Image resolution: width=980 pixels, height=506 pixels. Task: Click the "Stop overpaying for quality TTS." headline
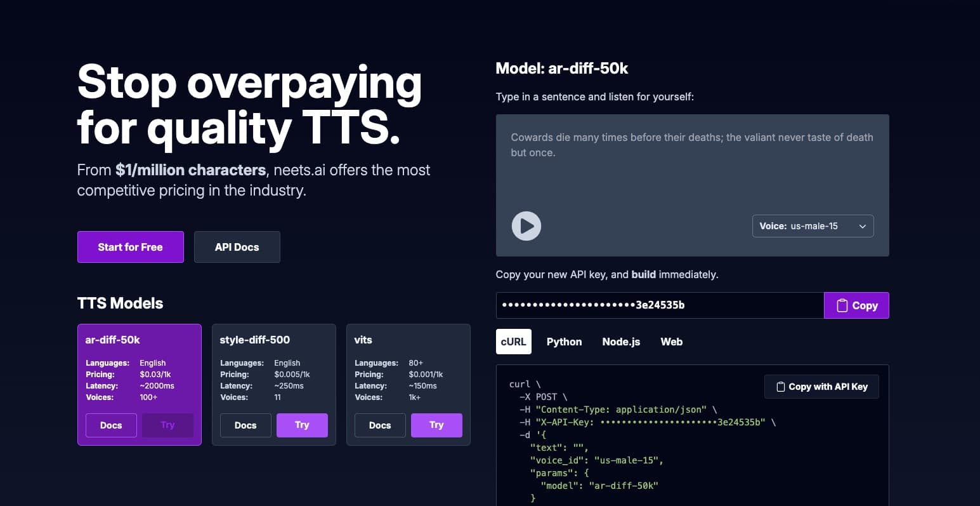pyautogui.click(x=249, y=106)
